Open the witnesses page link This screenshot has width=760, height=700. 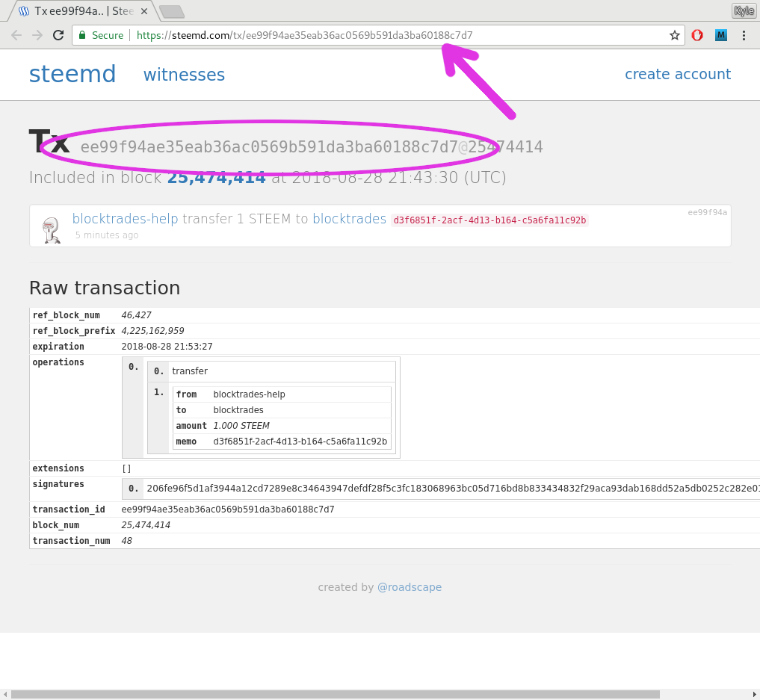[184, 75]
